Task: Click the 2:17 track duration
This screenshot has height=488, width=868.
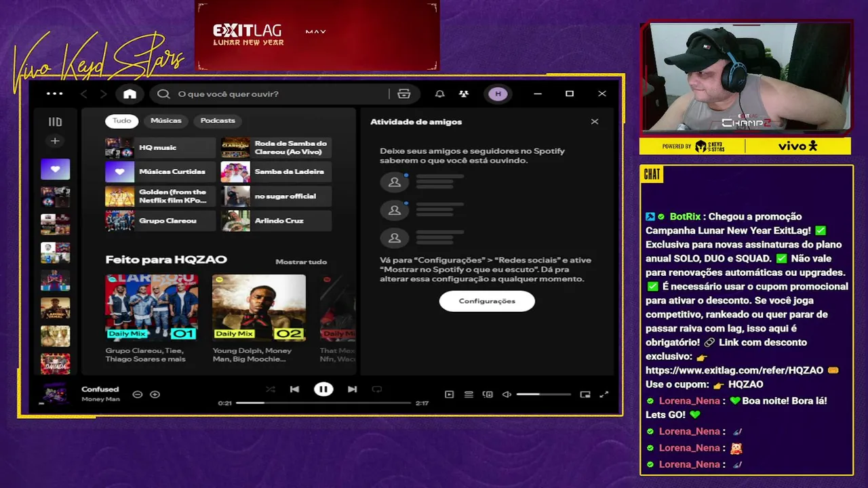Action: (x=422, y=403)
